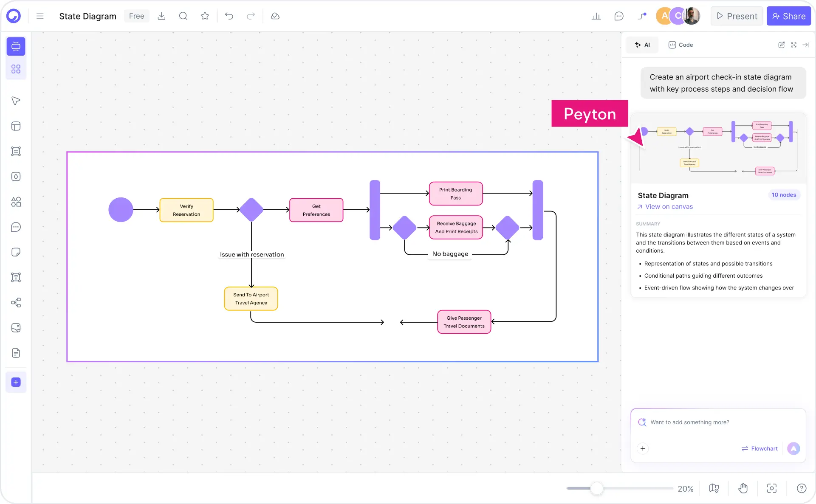816x504 pixels.
Task: Select the sticky note tool
Action: [x=16, y=252]
